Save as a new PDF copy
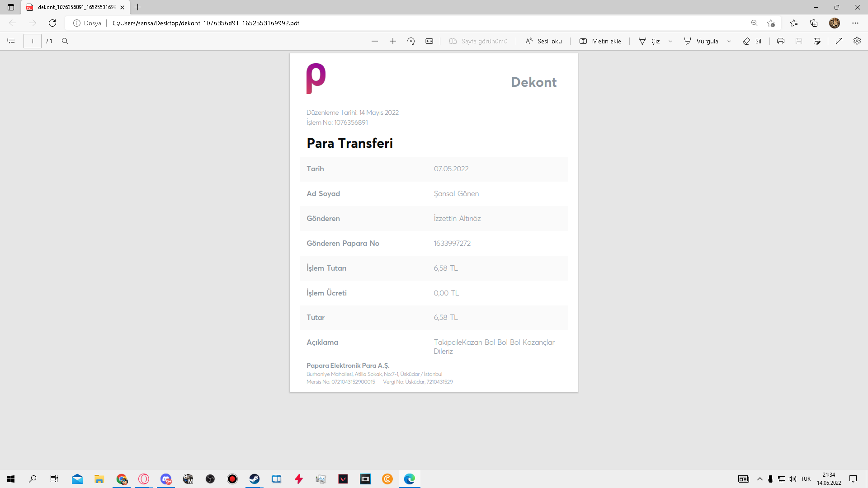The width and height of the screenshot is (868, 488). [x=817, y=41]
